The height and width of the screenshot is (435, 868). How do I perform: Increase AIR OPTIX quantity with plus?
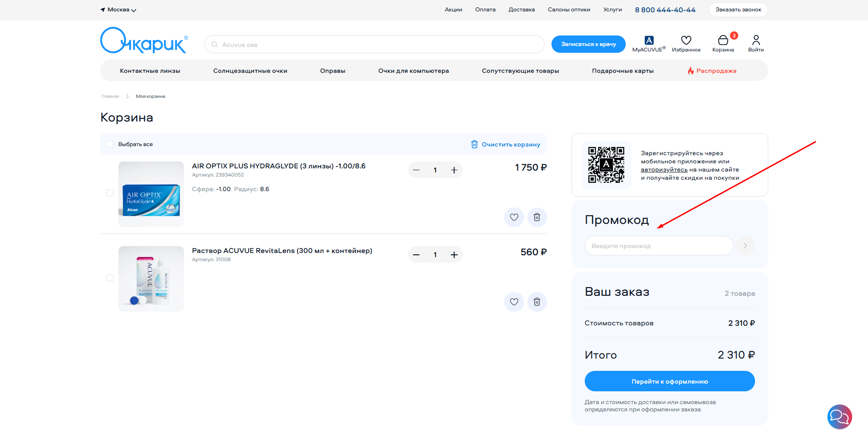tap(454, 170)
